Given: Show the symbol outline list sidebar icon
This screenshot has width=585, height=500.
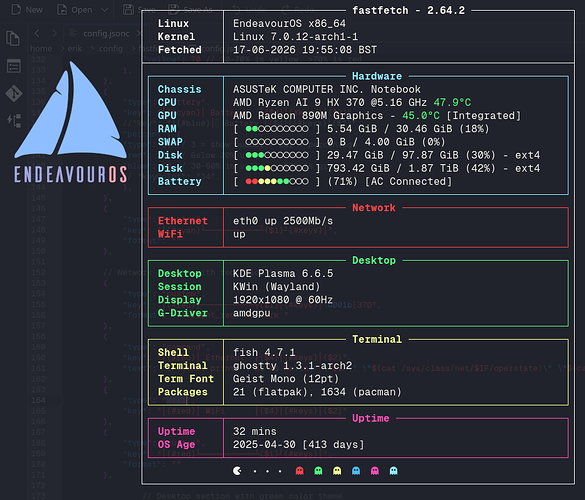Looking at the screenshot, I should click(x=14, y=66).
